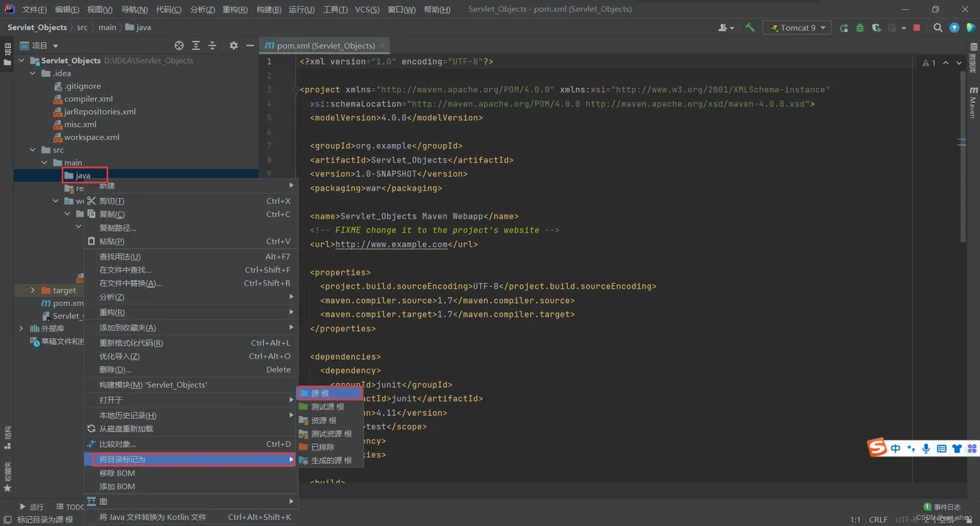
Task: Stop the process with the red square
Action: click(917, 28)
